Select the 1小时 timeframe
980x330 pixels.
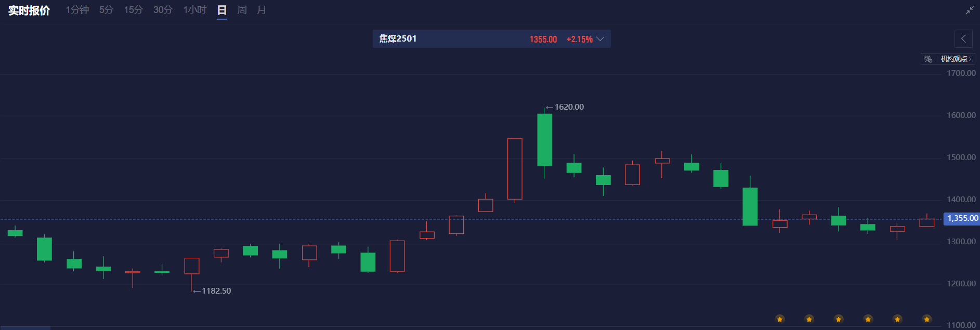tap(194, 10)
